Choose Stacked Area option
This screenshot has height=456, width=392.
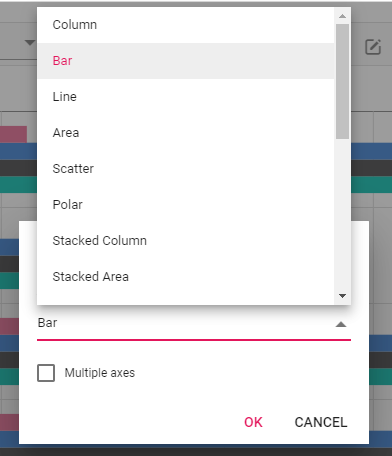[186, 277]
